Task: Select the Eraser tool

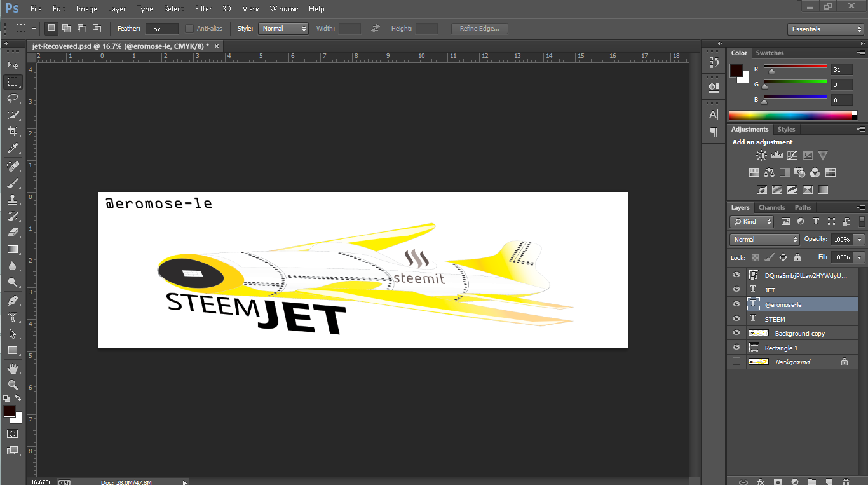Action: pyautogui.click(x=13, y=232)
